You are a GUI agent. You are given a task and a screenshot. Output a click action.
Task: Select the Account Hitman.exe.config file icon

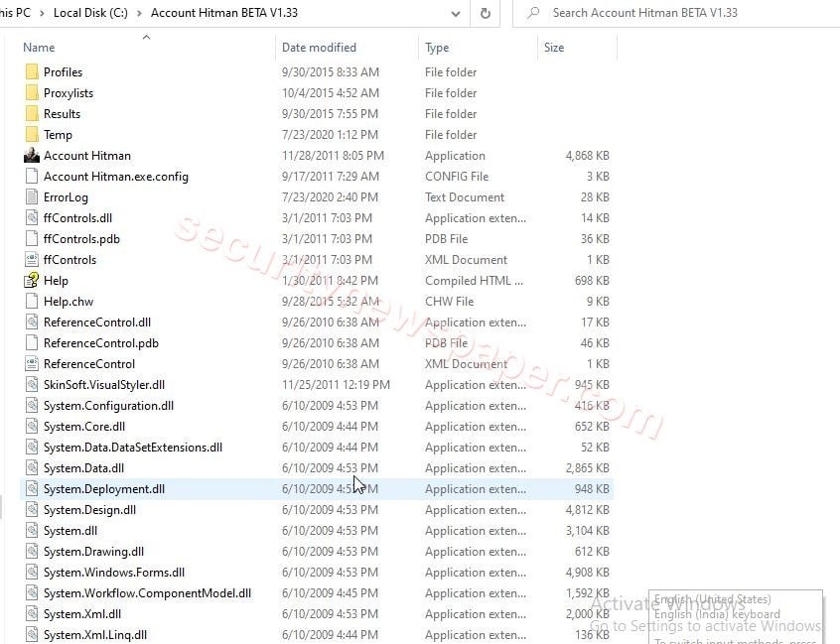click(32, 176)
